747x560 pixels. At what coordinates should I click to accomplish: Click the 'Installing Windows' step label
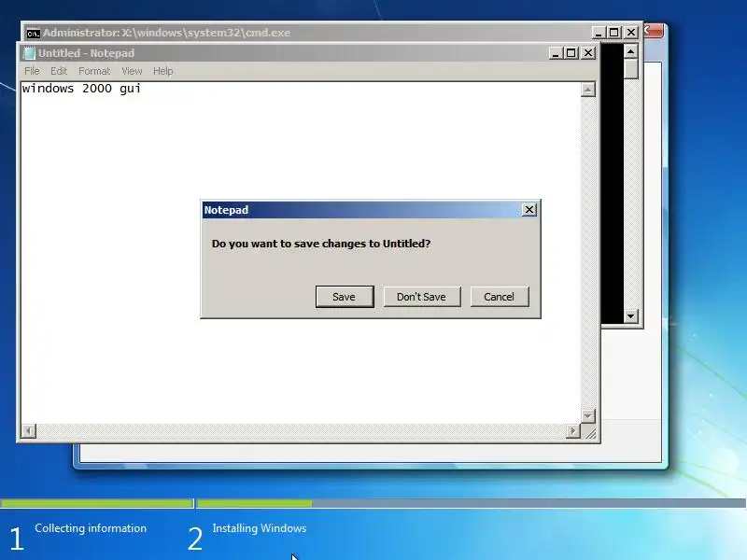coord(260,528)
